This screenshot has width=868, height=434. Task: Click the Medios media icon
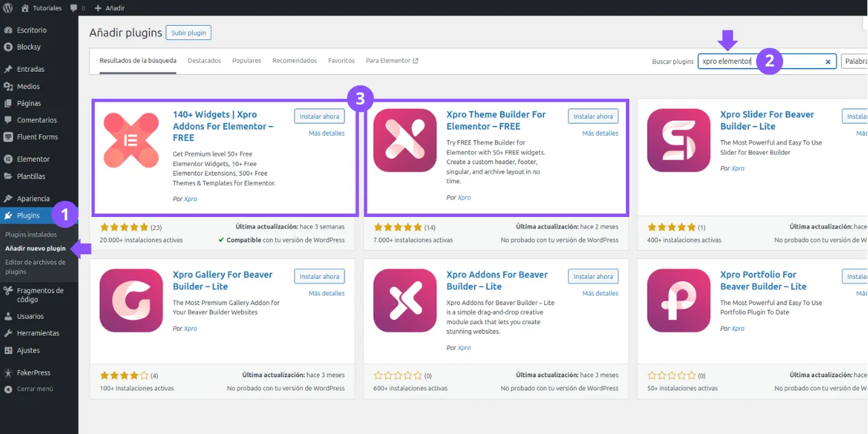pos(8,86)
